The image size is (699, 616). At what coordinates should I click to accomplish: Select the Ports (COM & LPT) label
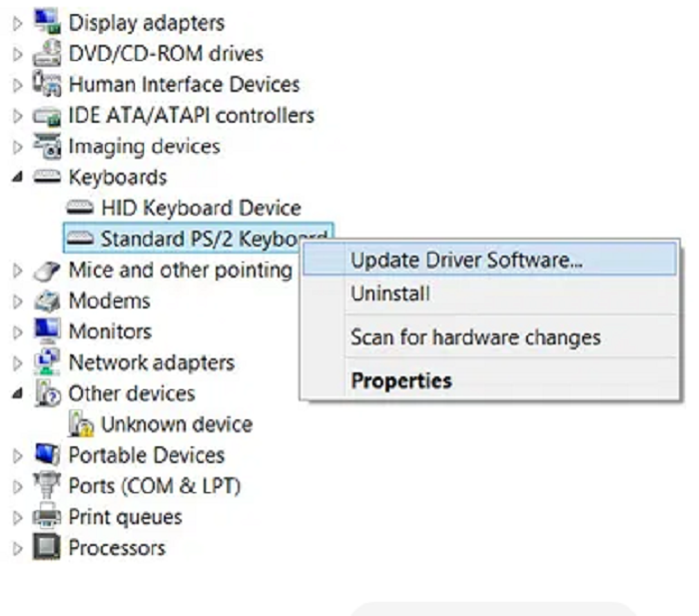coord(154,486)
